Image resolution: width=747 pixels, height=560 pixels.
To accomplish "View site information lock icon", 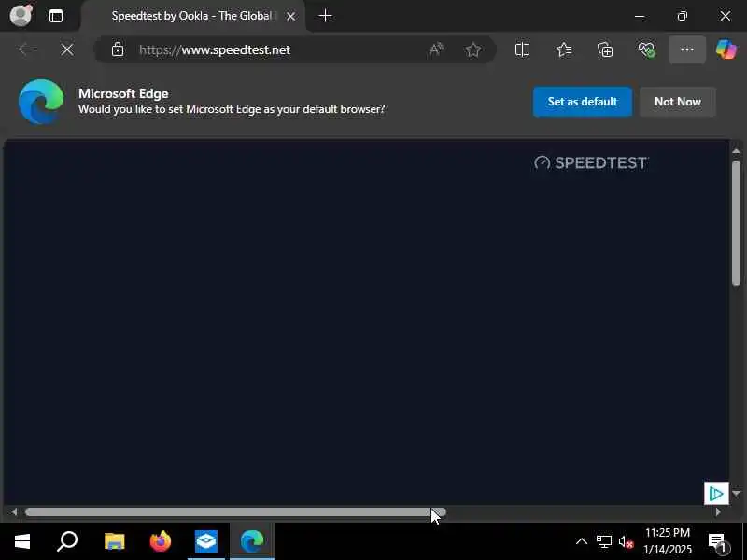I will click(118, 49).
